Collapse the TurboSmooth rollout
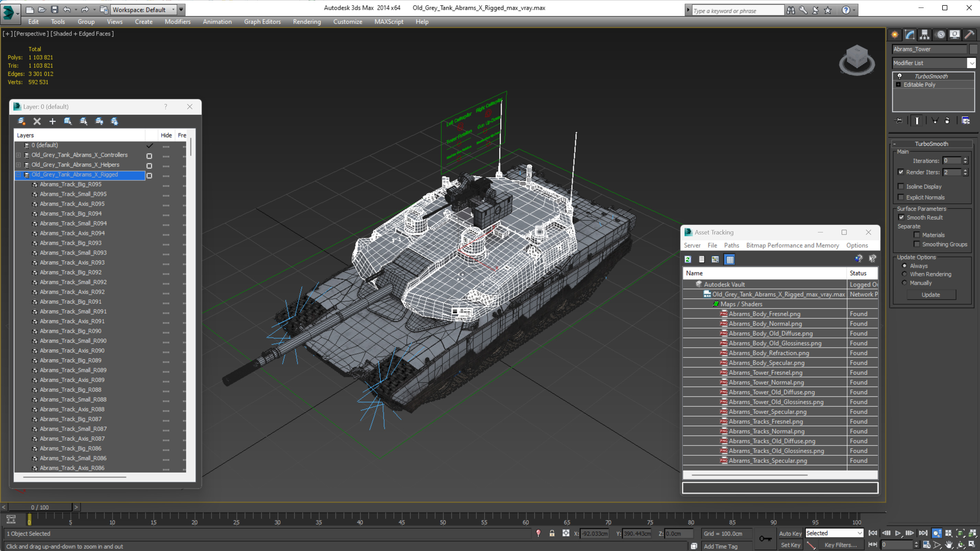Viewport: 980px width, 551px height. click(x=894, y=144)
